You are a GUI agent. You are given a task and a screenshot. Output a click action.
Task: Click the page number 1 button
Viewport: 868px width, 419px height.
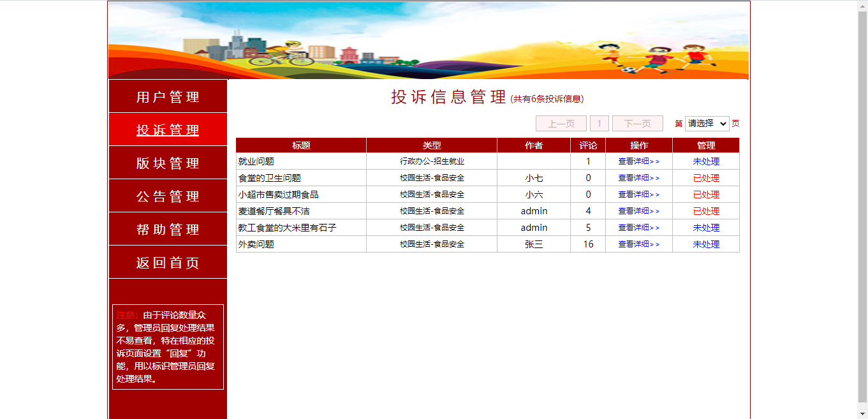(600, 124)
